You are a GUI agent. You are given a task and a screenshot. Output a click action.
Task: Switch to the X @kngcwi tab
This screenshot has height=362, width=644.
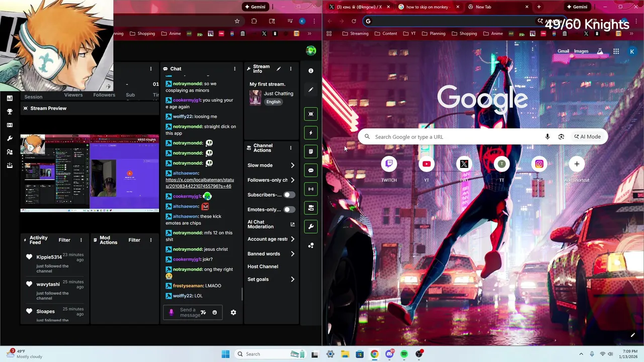360,7
